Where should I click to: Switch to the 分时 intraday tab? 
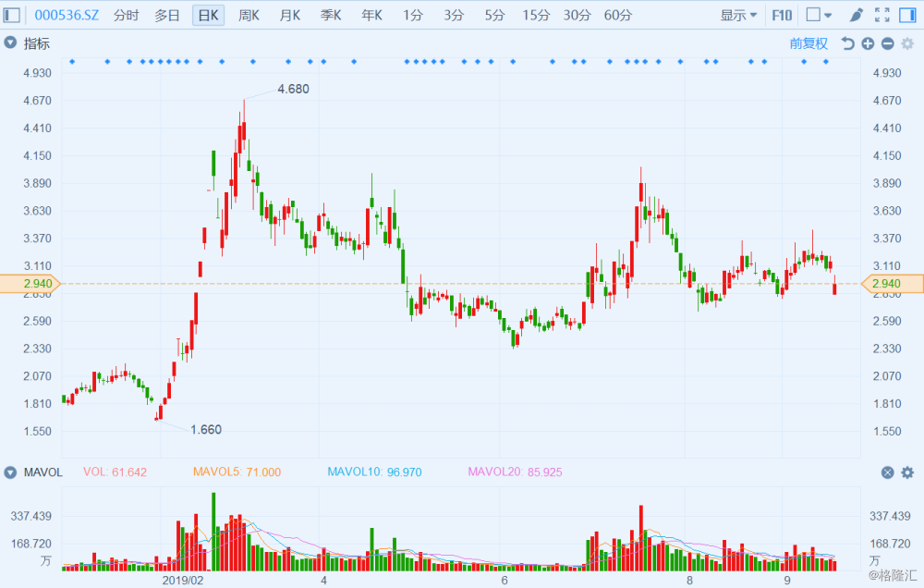(126, 15)
